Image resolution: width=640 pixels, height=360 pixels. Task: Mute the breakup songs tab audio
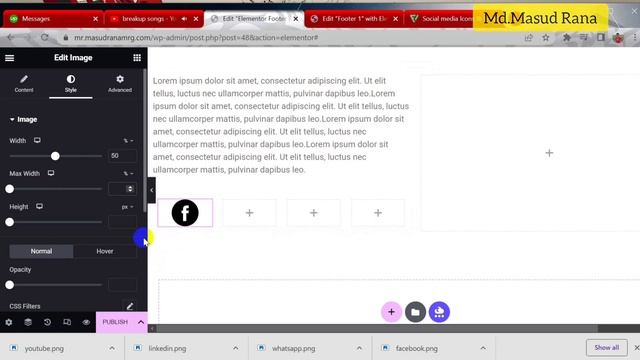(x=184, y=19)
